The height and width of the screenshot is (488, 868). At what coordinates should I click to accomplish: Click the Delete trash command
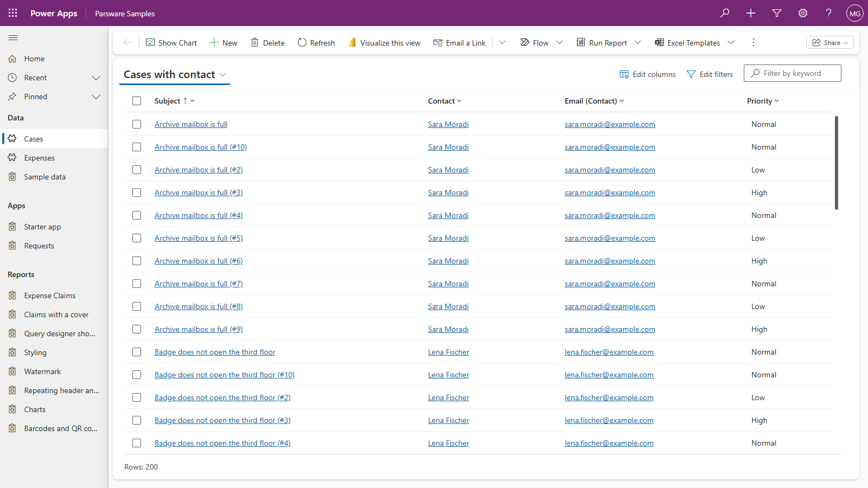click(x=267, y=42)
